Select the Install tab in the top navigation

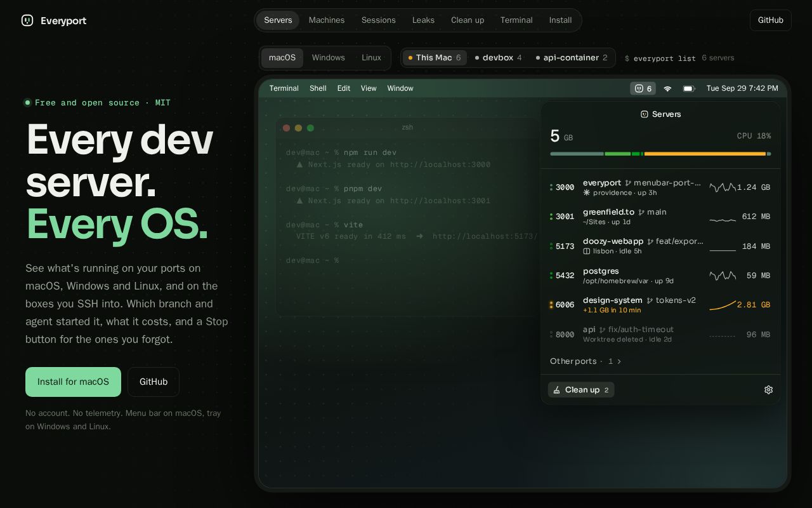(x=560, y=20)
